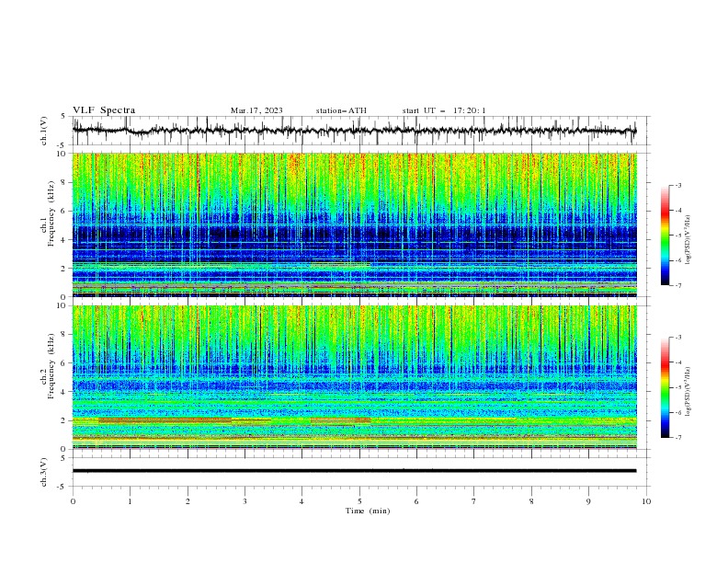The image size is (728, 563).
Task: Click the upper PSD color bar
Action: pos(665,236)
